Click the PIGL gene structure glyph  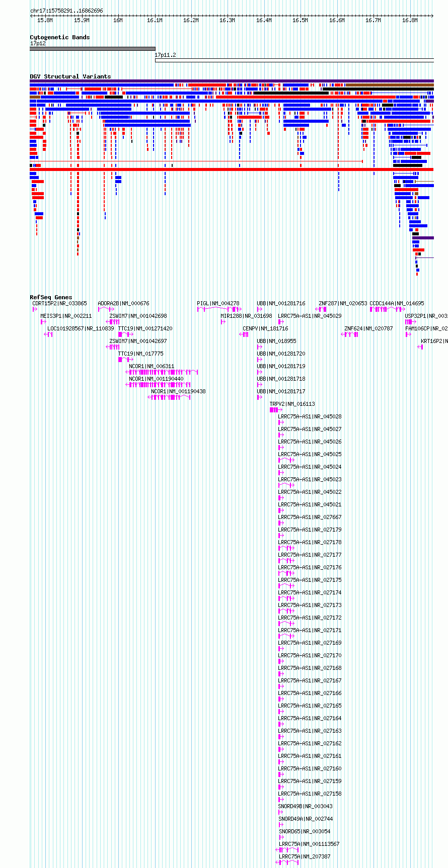click(219, 309)
